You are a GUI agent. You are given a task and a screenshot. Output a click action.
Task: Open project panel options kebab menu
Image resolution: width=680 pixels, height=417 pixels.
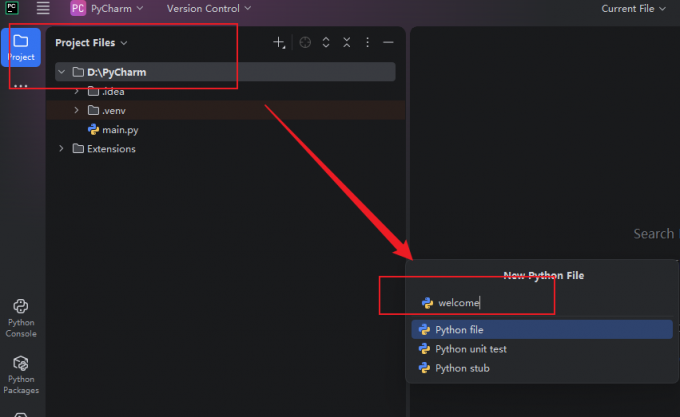click(367, 42)
